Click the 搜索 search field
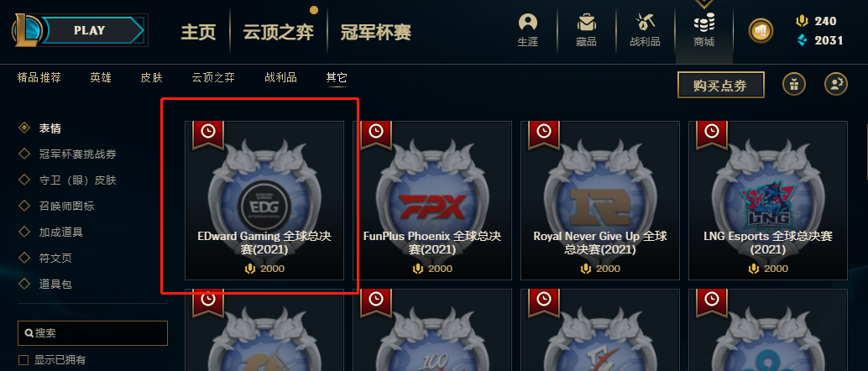This screenshot has width=868, height=371. tap(92, 333)
